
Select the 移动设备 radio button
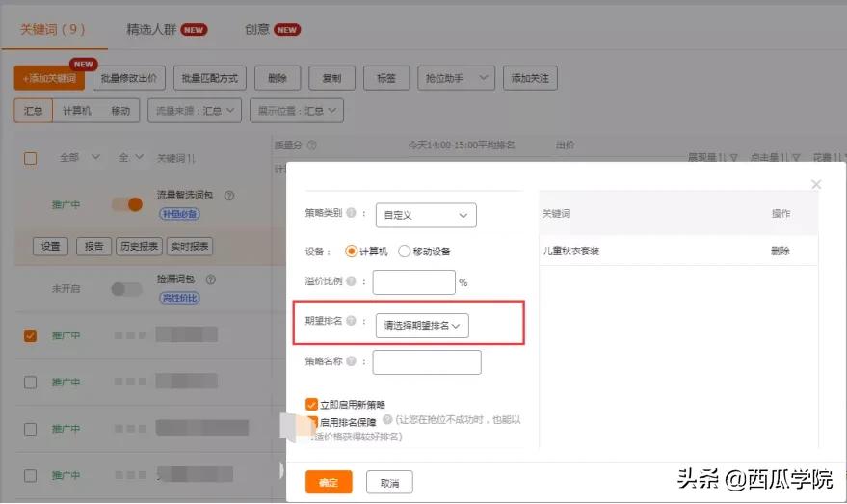click(x=404, y=252)
